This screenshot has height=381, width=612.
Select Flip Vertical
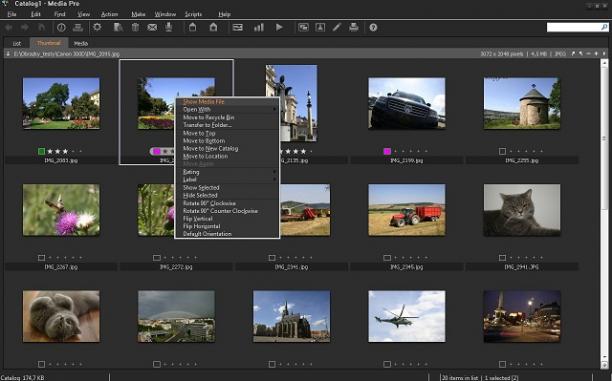point(226,219)
